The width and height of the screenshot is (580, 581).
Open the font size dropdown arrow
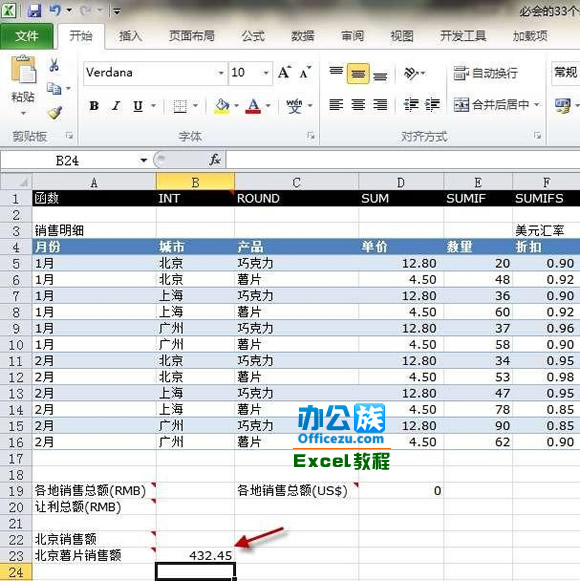point(266,73)
